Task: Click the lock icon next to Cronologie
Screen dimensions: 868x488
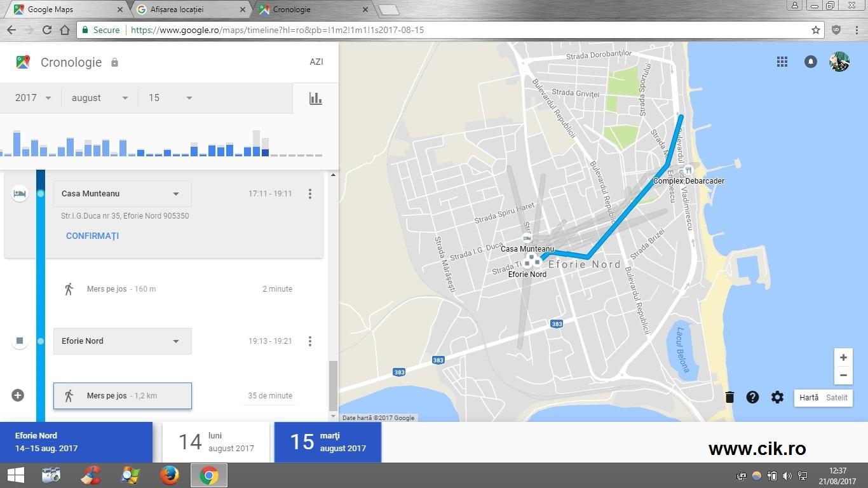Action: [x=114, y=62]
